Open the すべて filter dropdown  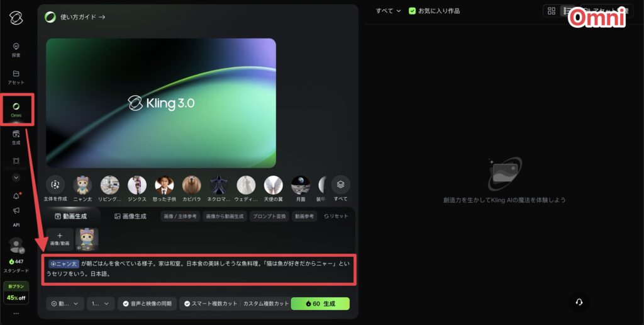pyautogui.click(x=388, y=11)
